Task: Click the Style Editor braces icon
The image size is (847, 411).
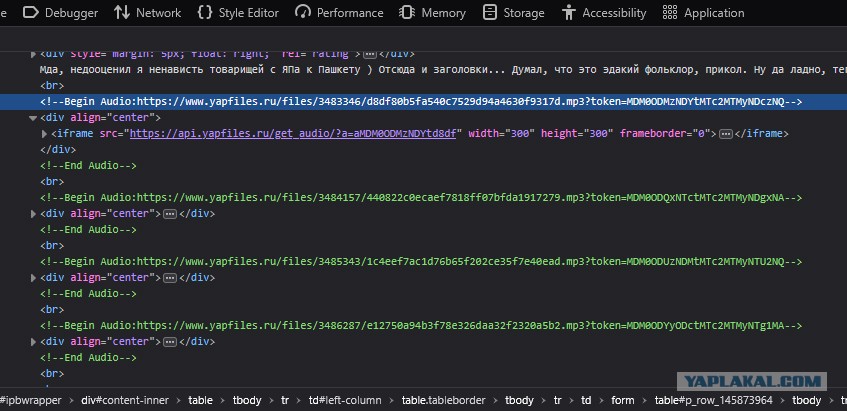Action: [205, 13]
